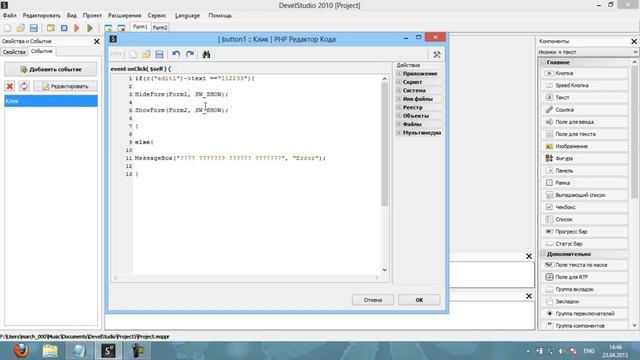Viewport: 640px width, 360px height.
Task: Click the Add new form icon
Action: (x=108, y=28)
